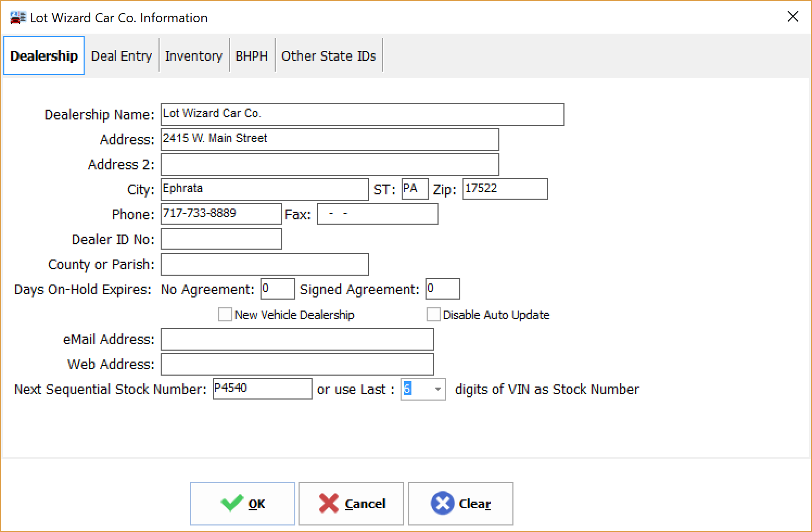Switch to the Deal Entry tab
The width and height of the screenshot is (812, 532).
(x=122, y=56)
